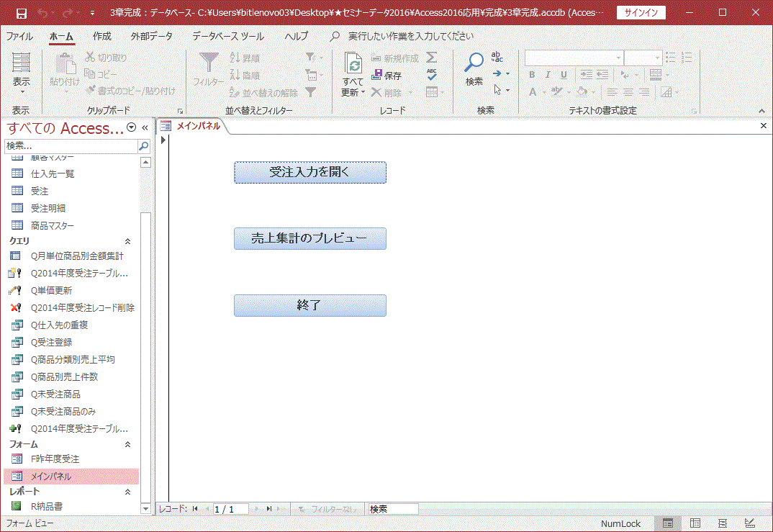Screen dimensions: 773x532
Task: Open the selection filter dropdown
Action: (314, 57)
